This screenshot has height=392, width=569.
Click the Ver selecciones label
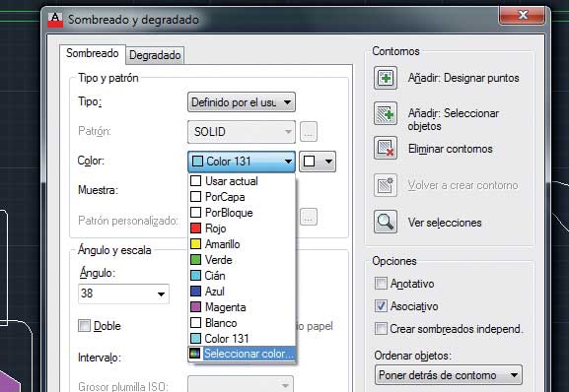point(445,223)
